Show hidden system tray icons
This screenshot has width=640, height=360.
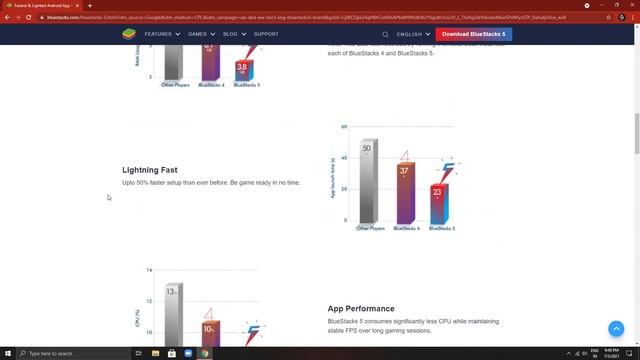[x=569, y=353]
